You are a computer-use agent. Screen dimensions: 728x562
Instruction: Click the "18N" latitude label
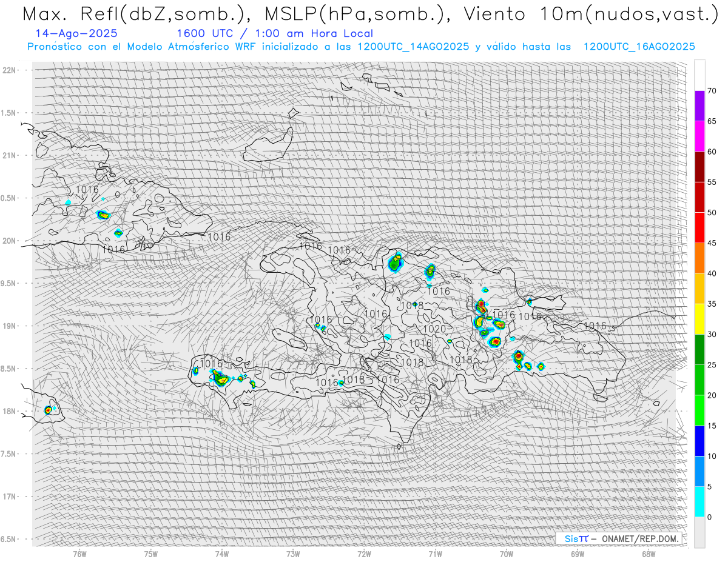[10, 411]
